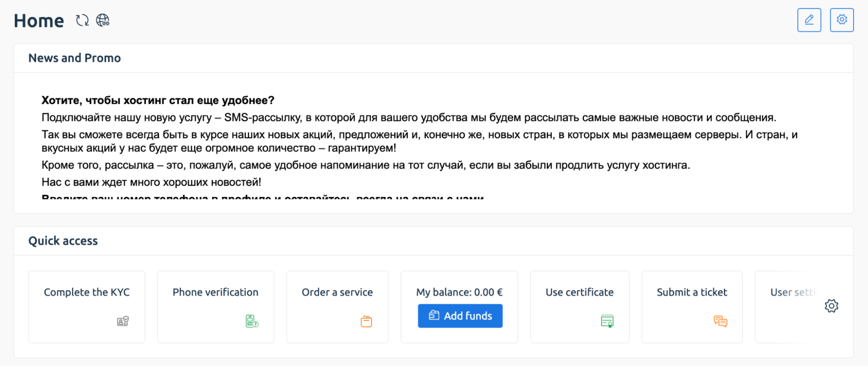The width and height of the screenshot is (868, 366).
Task: Click the My balance 0.00 € label
Action: [459, 292]
